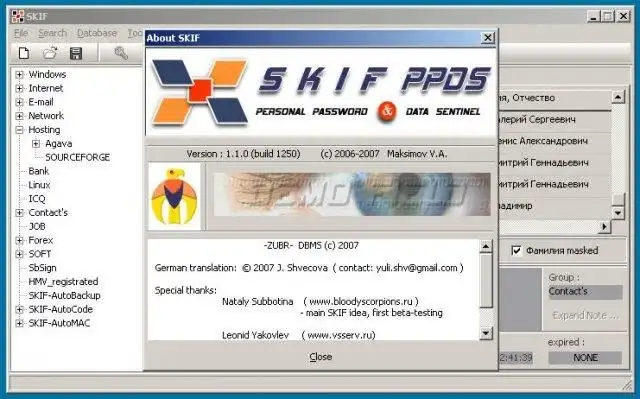Click the Version 1.1.0 build text
Screen dimensions: 640x399
pyautogui.click(x=243, y=154)
